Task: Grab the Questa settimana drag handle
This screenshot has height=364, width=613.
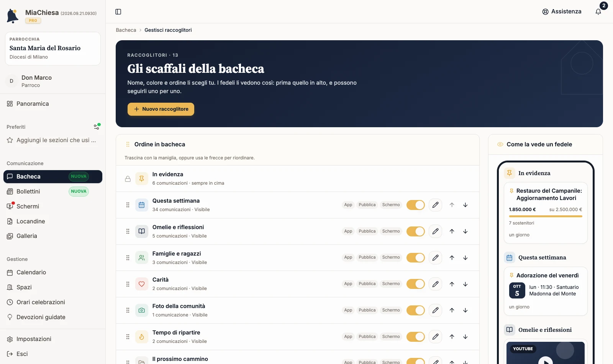Action: click(128, 205)
